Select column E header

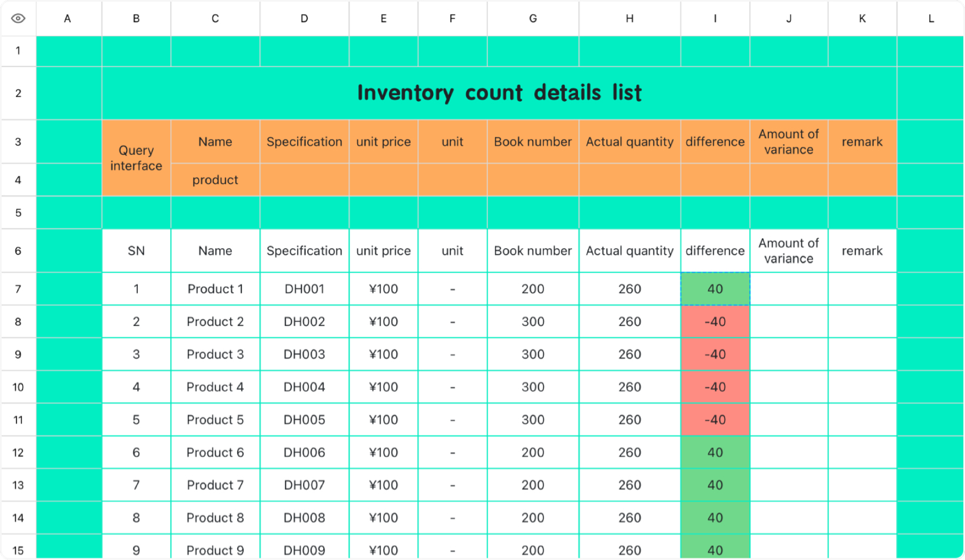(x=384, y=18)
